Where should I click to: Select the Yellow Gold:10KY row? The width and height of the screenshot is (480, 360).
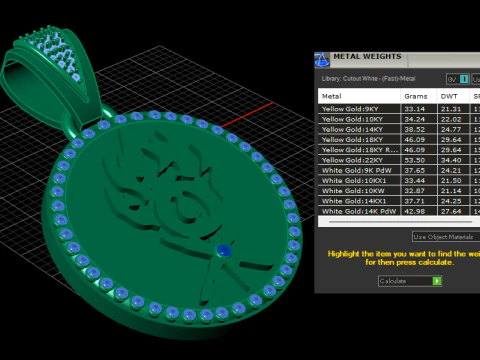point(399,119)
